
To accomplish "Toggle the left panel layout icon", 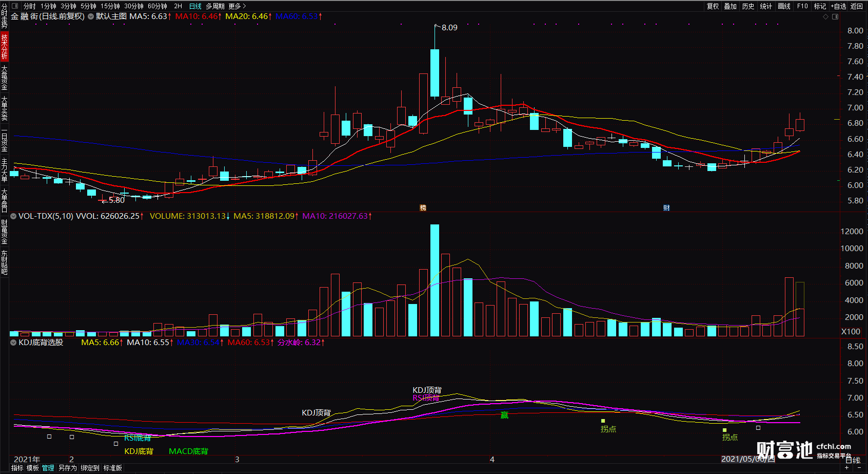I will click(15, 6).
